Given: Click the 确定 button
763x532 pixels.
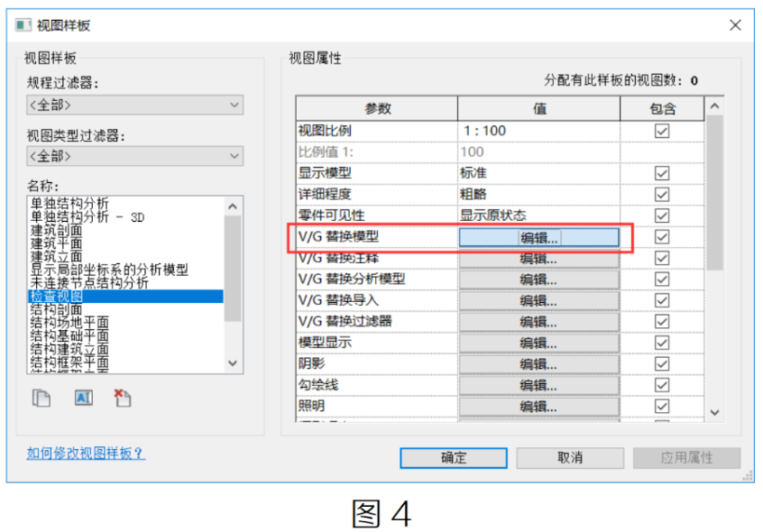Looking at the screenshot, I should point(454,458).
